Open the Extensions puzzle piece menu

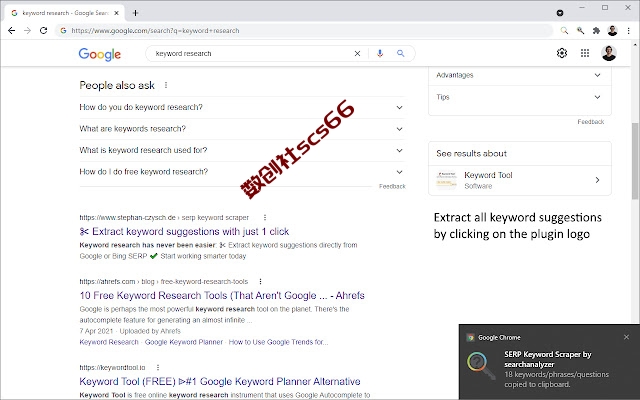(596, 31)
